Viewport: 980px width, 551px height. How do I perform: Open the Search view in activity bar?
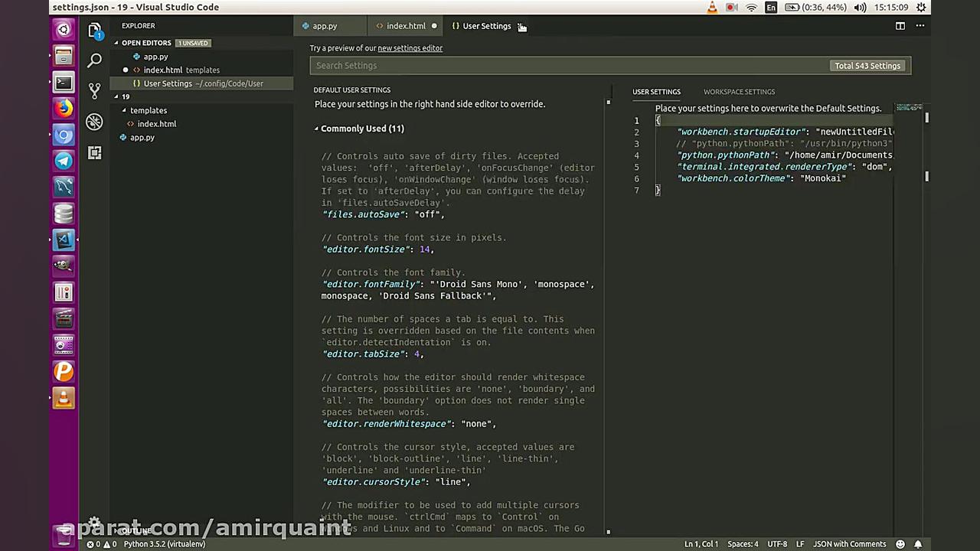pos(94,60)
